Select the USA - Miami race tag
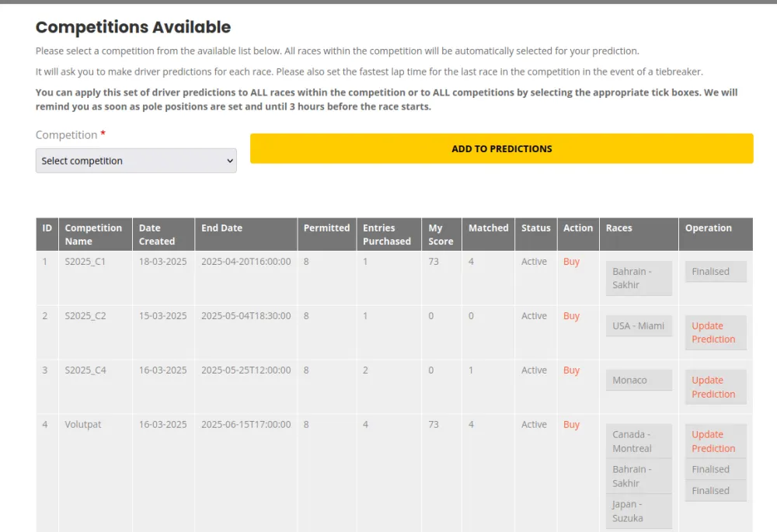The image size is (777, 532). pos(638,326)
